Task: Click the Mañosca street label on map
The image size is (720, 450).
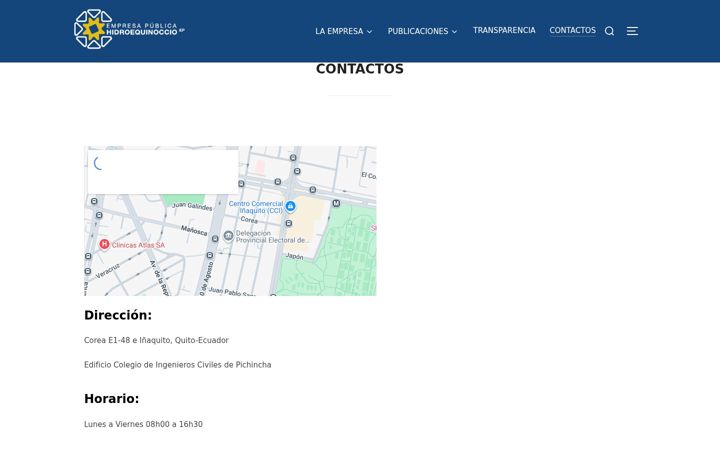Action: tap(194, 230)
